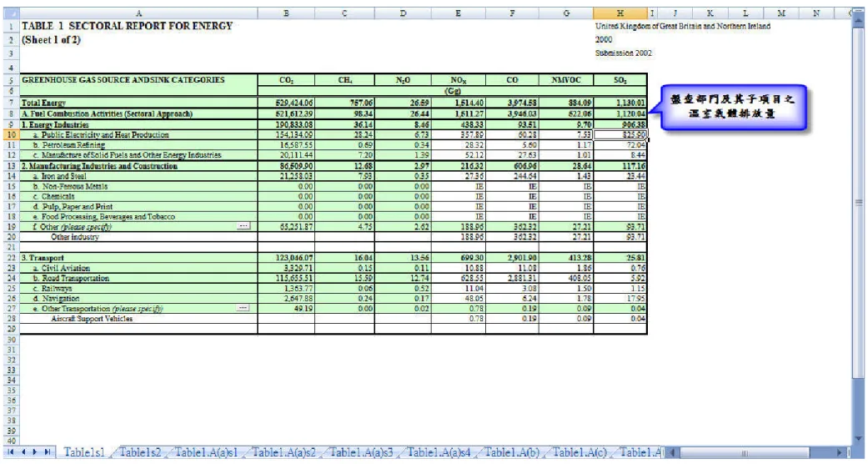Select column A header

coord(138,13)
